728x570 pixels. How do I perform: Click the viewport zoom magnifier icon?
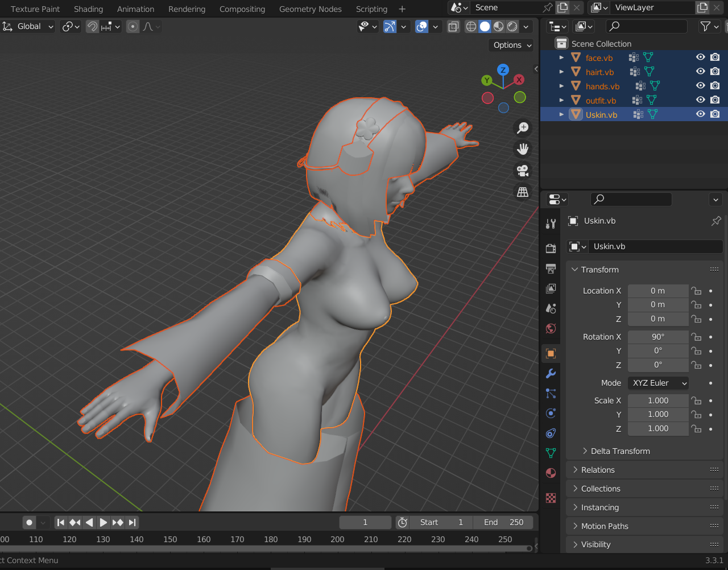(522, 128)
